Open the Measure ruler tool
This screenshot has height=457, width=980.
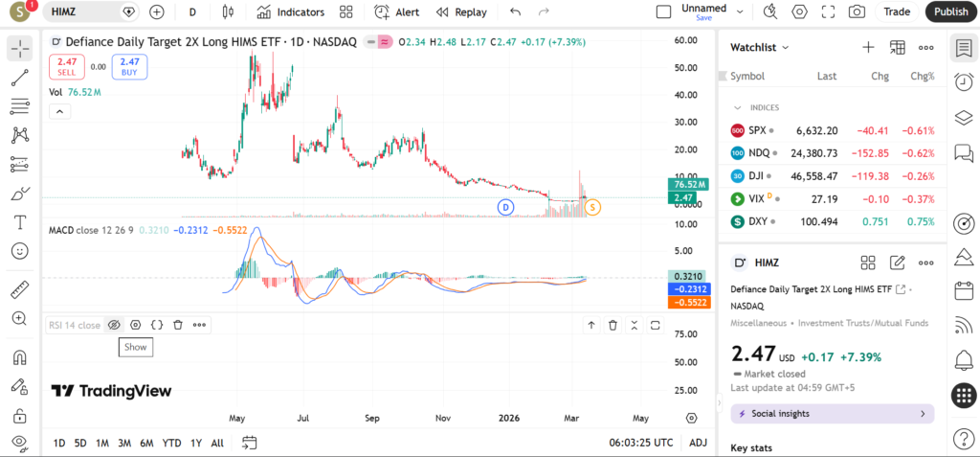tap(19, 289)
